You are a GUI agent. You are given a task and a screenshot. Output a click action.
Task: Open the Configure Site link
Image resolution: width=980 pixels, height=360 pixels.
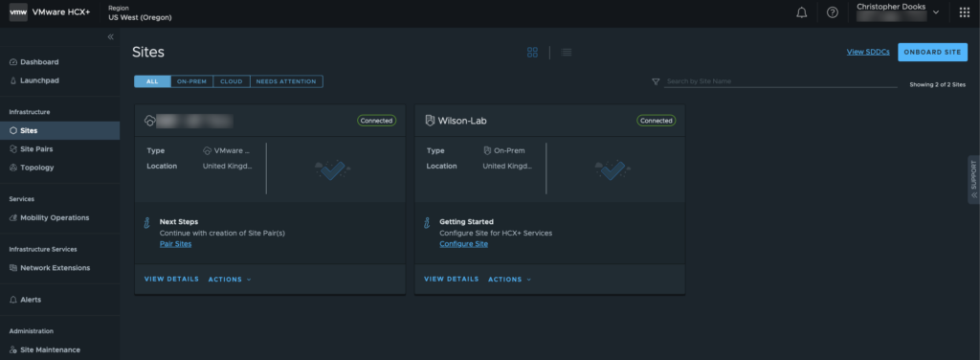pos(464,244)
